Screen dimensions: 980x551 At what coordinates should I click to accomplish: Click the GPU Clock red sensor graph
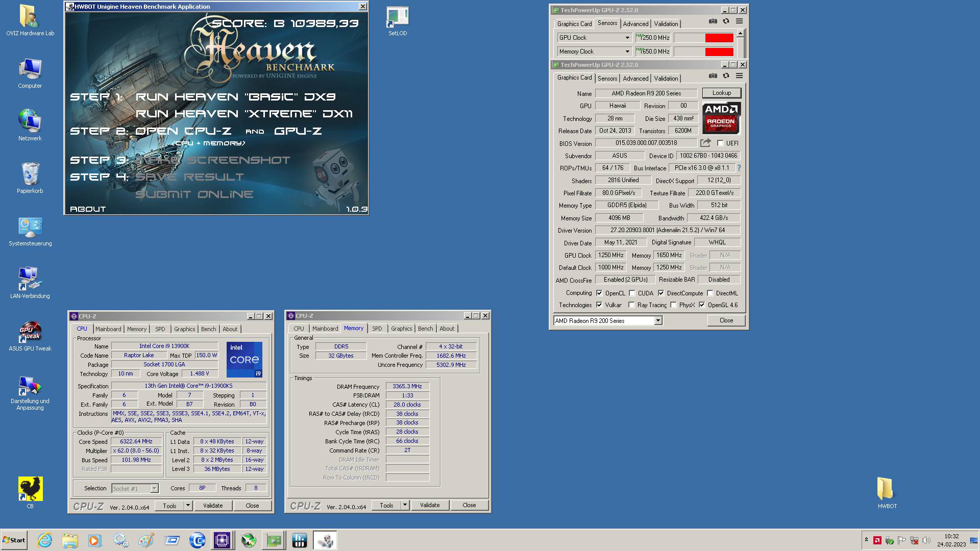(703, 38)
